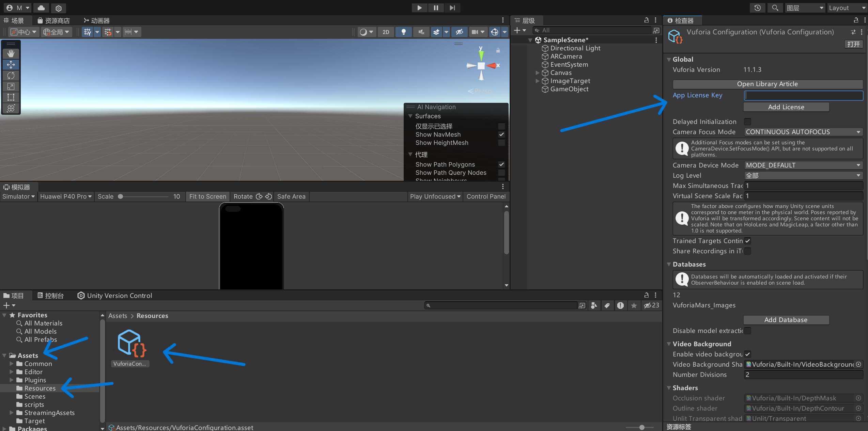Screen dimensions: 868x431
Task: Click Fit to Screen button
Action: 208,196
